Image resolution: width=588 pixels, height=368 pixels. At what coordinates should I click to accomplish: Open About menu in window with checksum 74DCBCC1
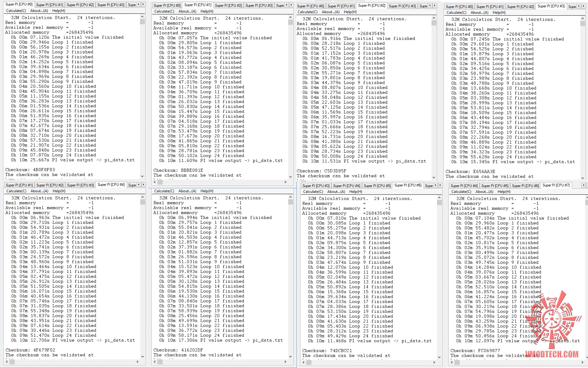point(336,192)
